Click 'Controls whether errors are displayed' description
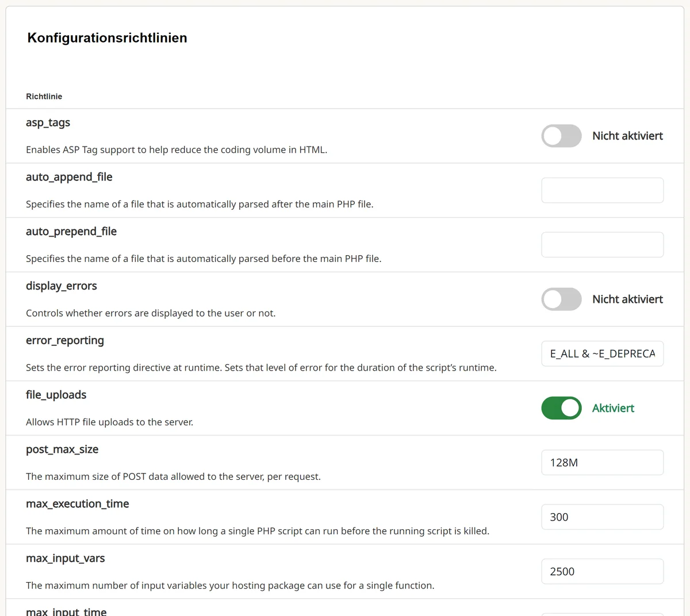 (151, 313)
